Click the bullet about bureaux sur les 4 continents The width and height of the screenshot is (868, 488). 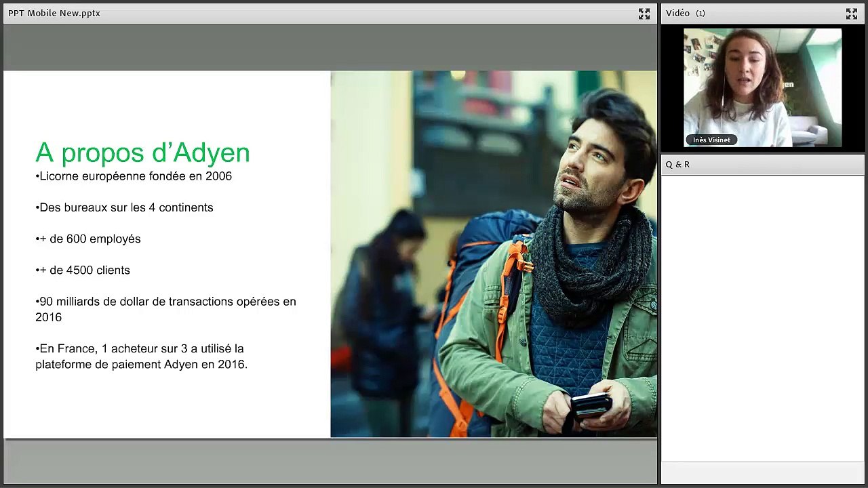(124, 207)
